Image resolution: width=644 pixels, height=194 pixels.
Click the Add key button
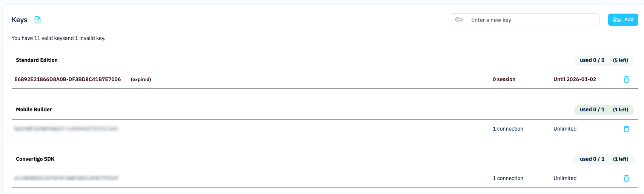(623, 20)
